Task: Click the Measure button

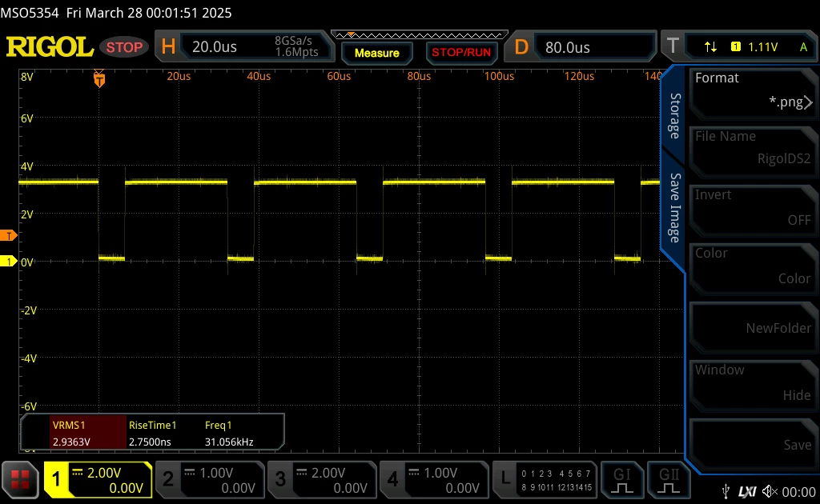Action: (376, 53)
